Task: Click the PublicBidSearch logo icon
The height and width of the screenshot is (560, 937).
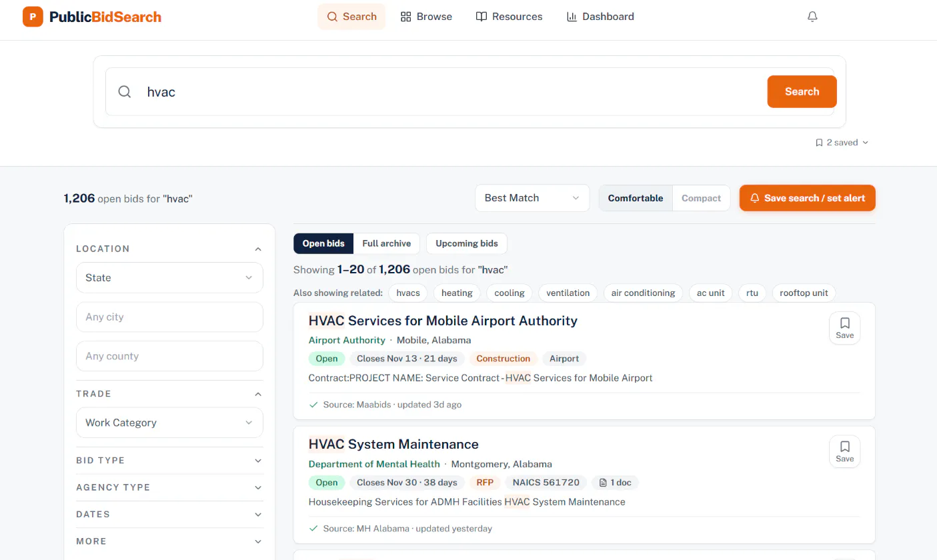Action: (x=33, y=17)
